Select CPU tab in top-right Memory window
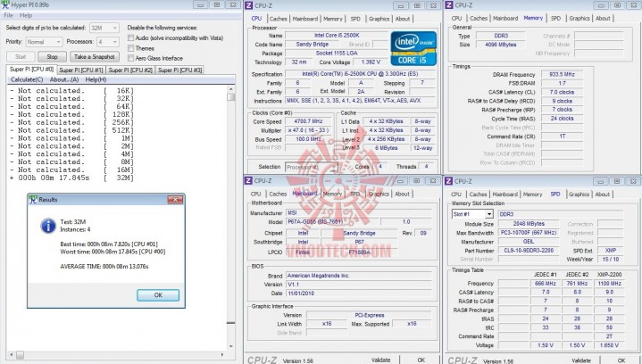 pyautogui.click(x=456, y=19)
